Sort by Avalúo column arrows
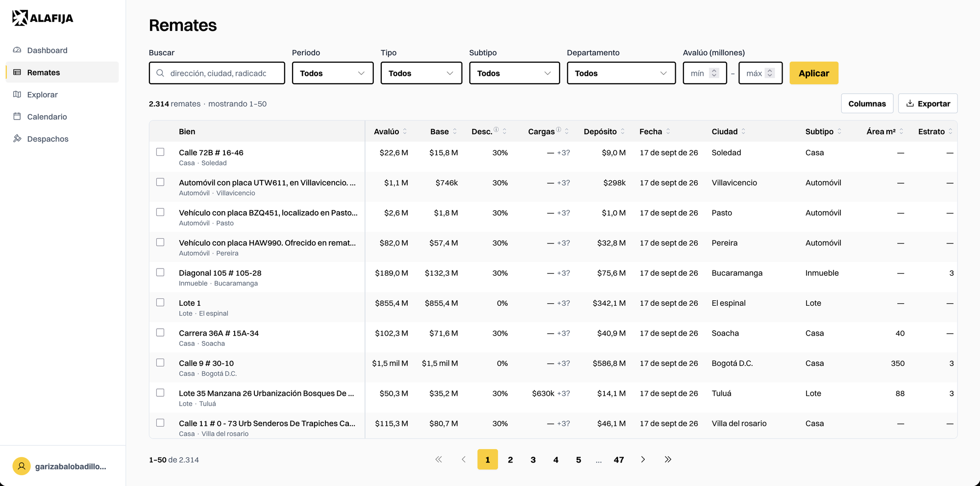The height and width of the screenshot is (486, 980). pos(405,131)
